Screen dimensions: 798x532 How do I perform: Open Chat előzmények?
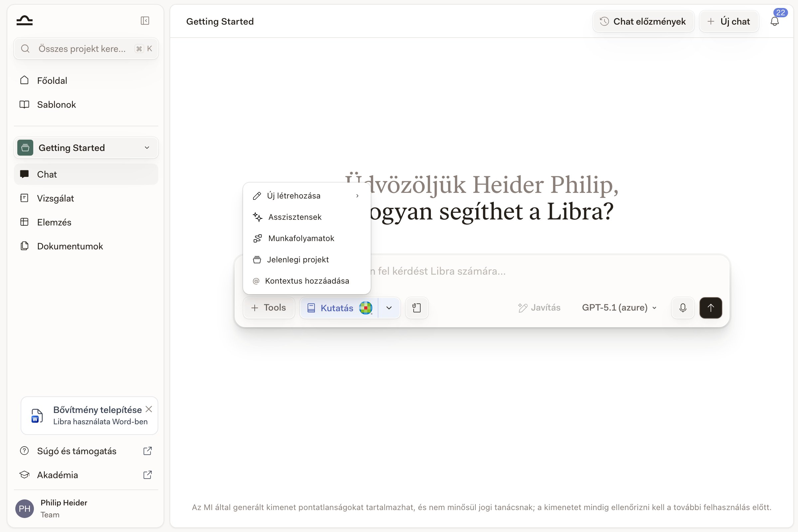pos(643,21)
